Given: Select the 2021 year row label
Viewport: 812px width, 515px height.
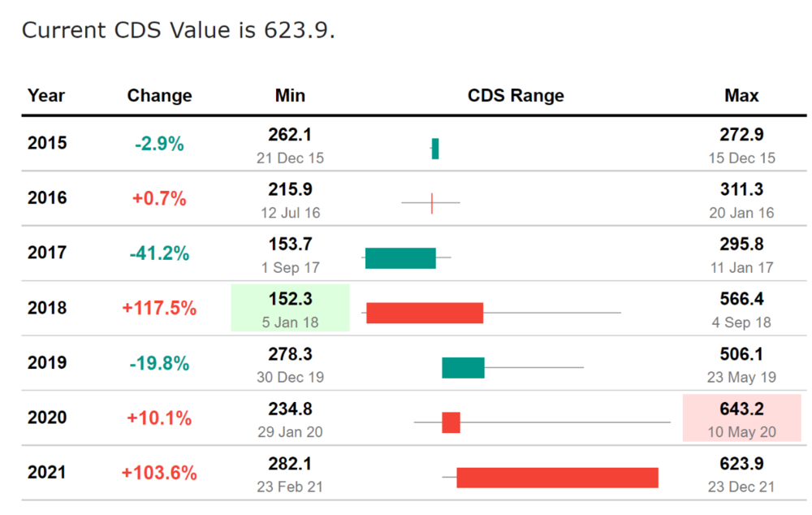Looking at the screenshot, I should 47,473.
